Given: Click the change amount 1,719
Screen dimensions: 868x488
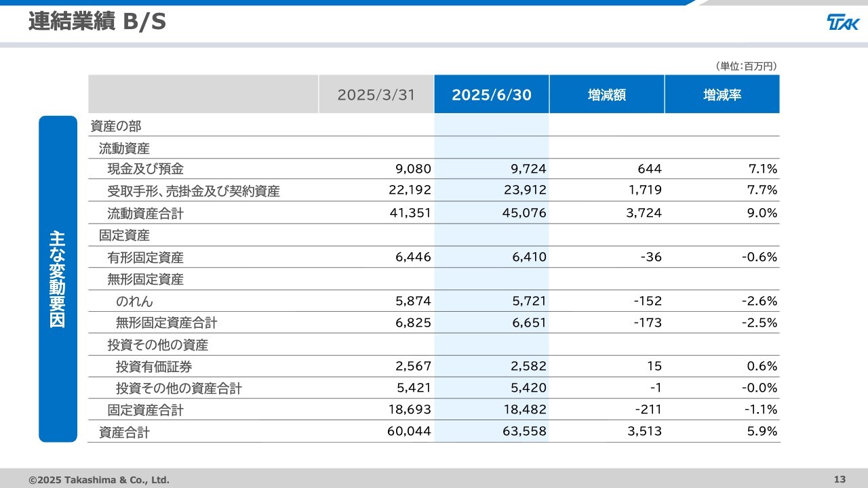Looking at the screenshot, I should click(x=645, y=191).
